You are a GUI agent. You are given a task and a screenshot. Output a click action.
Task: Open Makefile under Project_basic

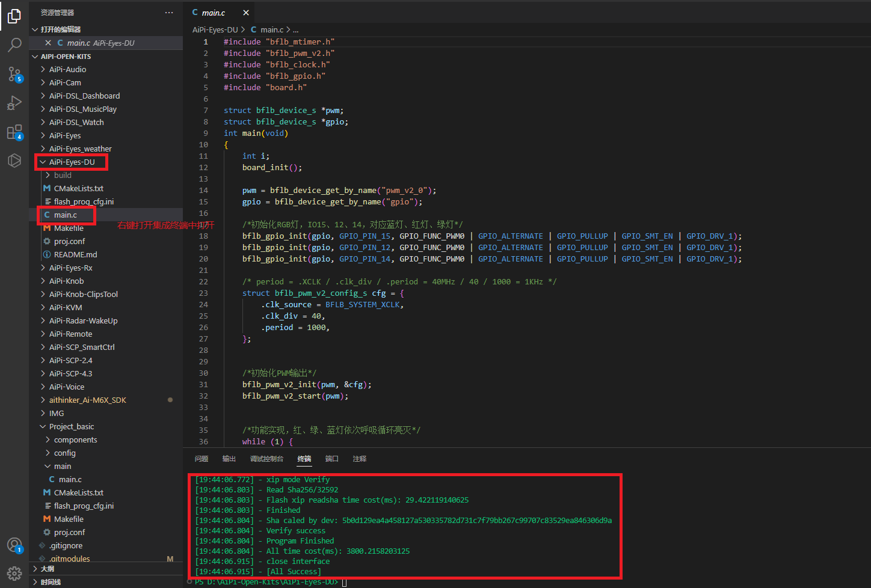click(x=106, y=519)
